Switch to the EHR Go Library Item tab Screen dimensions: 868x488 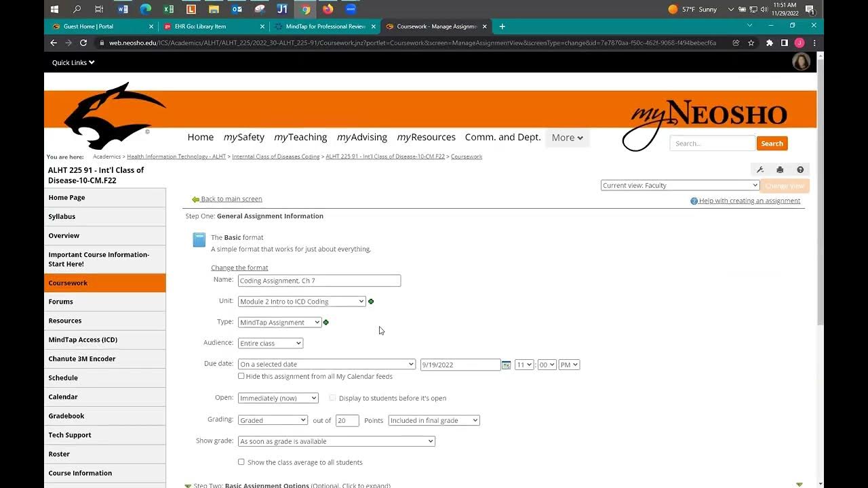click(214, 26)
